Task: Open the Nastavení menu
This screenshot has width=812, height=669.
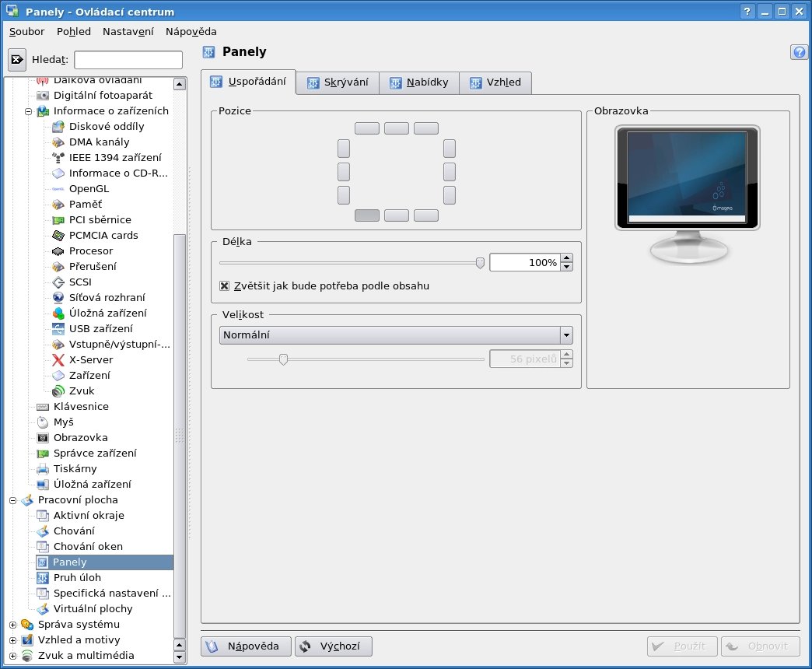Action: coord(128,32)
